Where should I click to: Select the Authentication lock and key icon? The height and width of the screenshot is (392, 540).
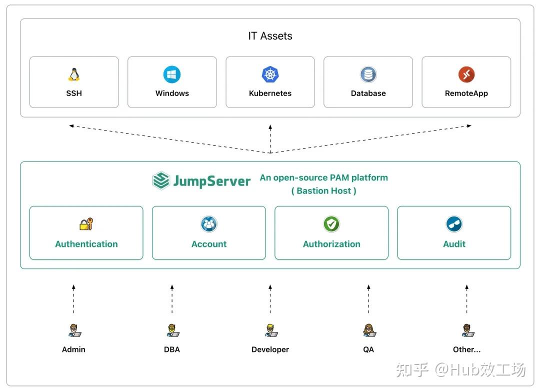tap(86, 224)
